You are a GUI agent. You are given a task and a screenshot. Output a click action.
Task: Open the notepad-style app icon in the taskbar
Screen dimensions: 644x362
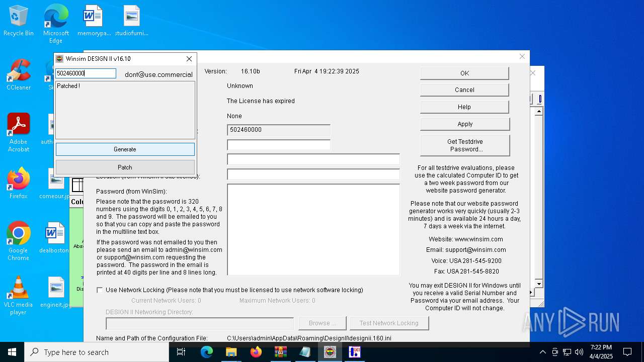305,352
